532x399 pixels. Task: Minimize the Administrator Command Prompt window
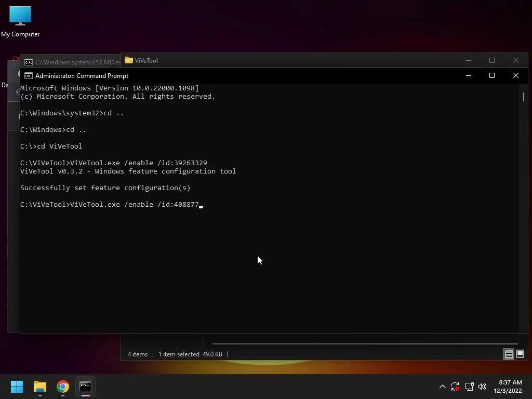[469, 76]
